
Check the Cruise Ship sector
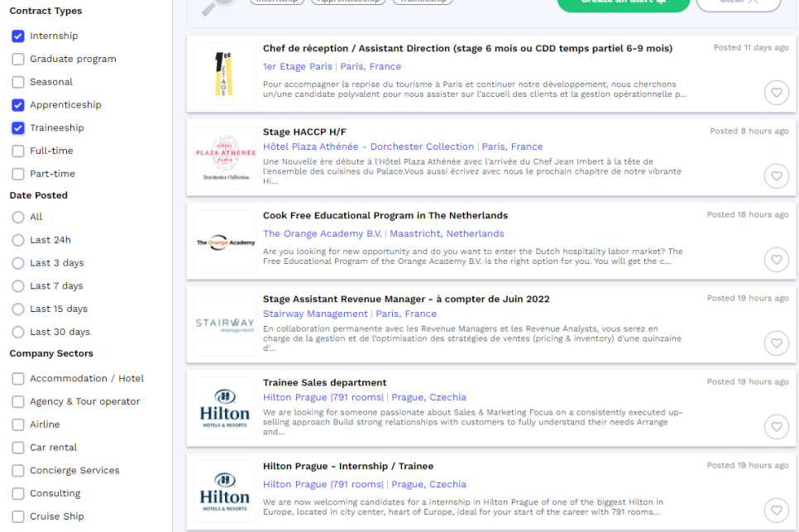coord(18,516)
